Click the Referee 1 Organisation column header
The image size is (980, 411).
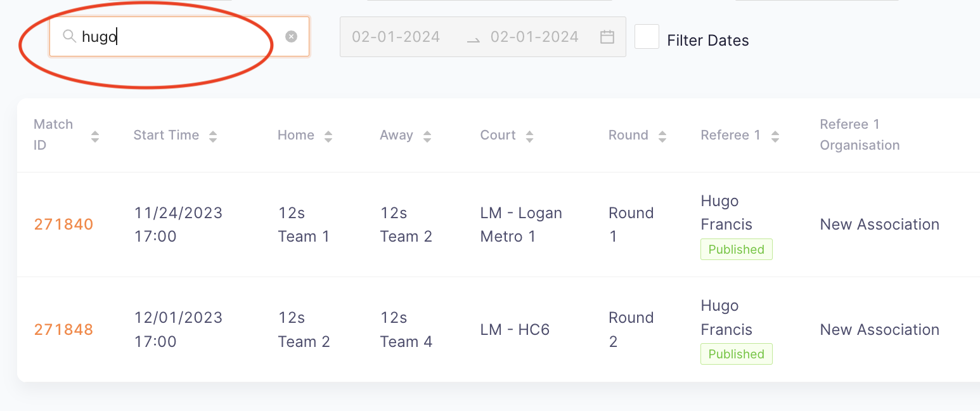pyautogui.click(x=860, y=134)
